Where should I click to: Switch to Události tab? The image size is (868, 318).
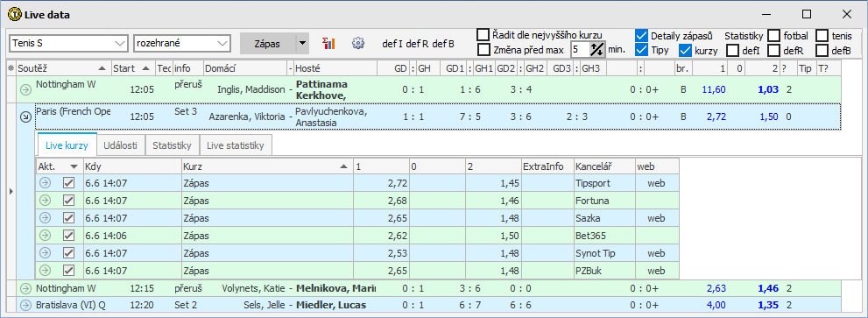tap(121, 145)
